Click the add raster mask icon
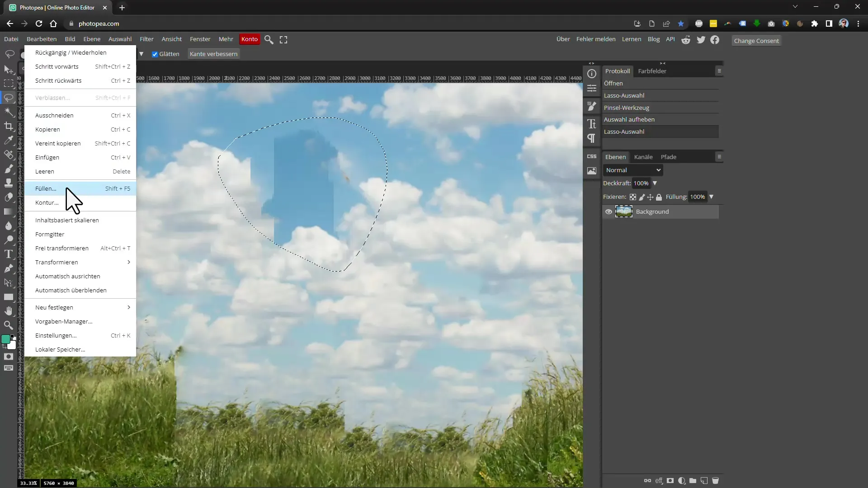 (x=670, y=481)
